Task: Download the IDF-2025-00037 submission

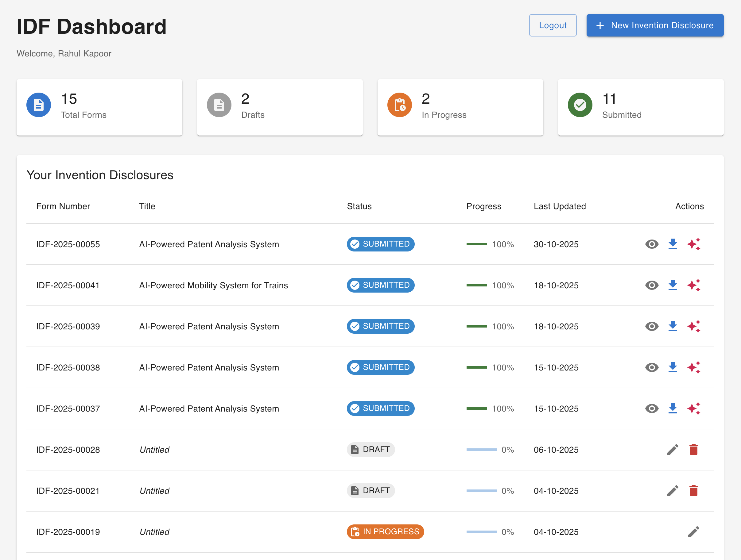Action: click(673, 408)
